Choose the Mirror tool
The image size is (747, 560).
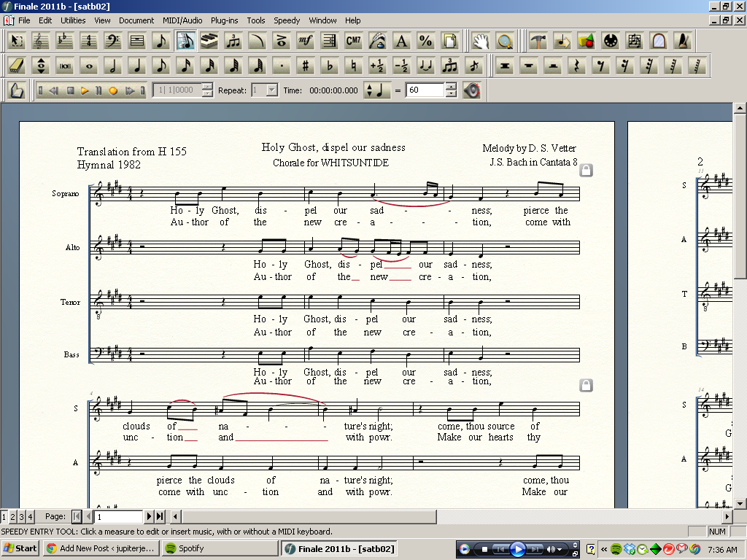pos(659,41)
